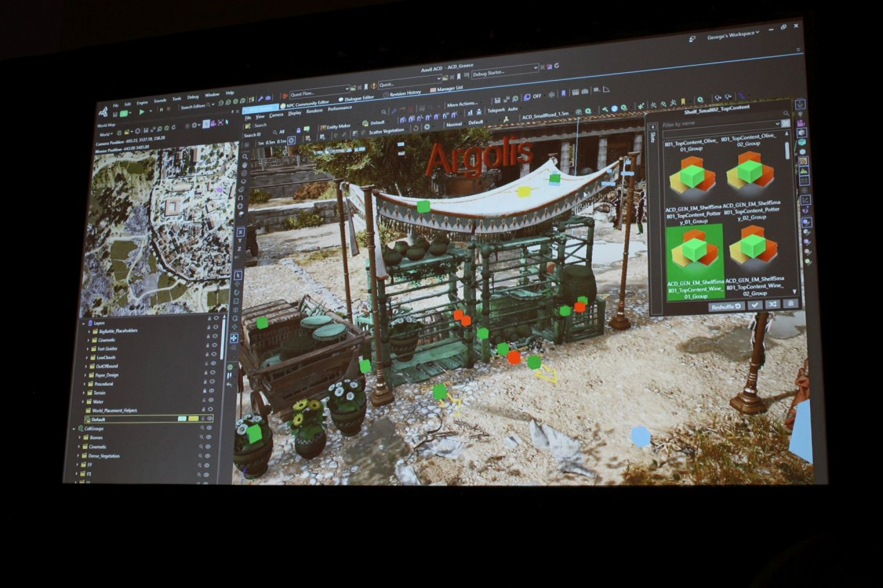
Task: Toggle Water layer visibility
Action: (x=211, y=400)
